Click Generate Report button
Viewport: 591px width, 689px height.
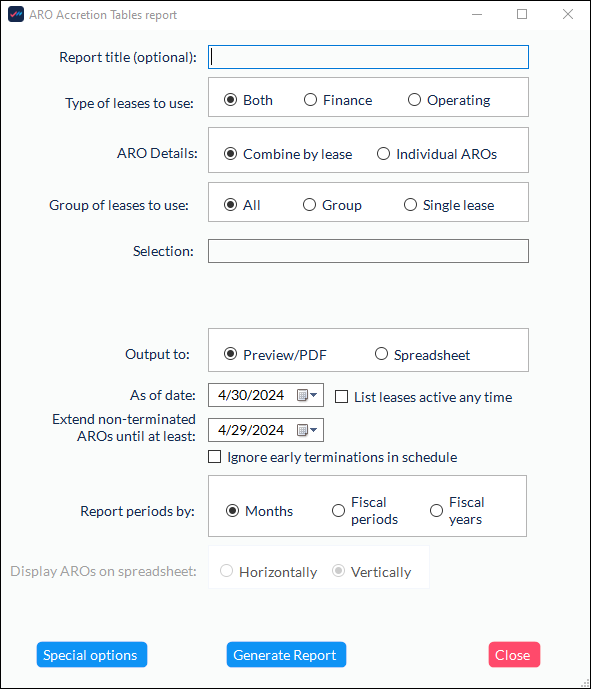[x=286, y=655]
